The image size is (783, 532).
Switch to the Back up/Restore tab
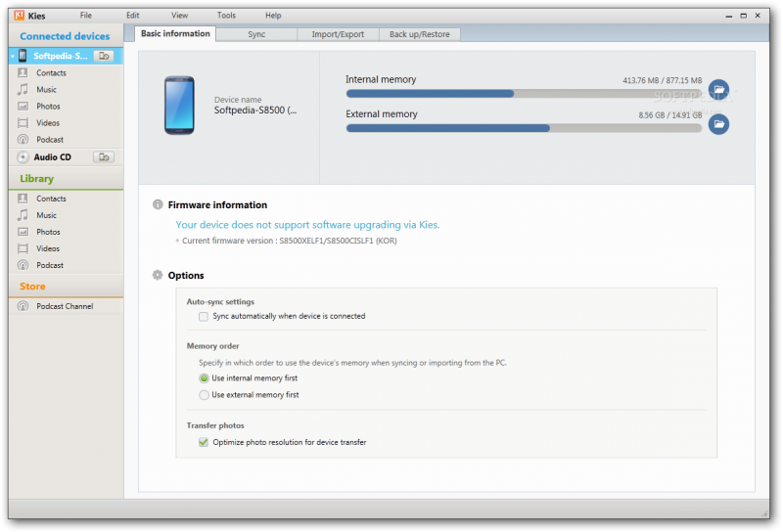click(420, 34)
